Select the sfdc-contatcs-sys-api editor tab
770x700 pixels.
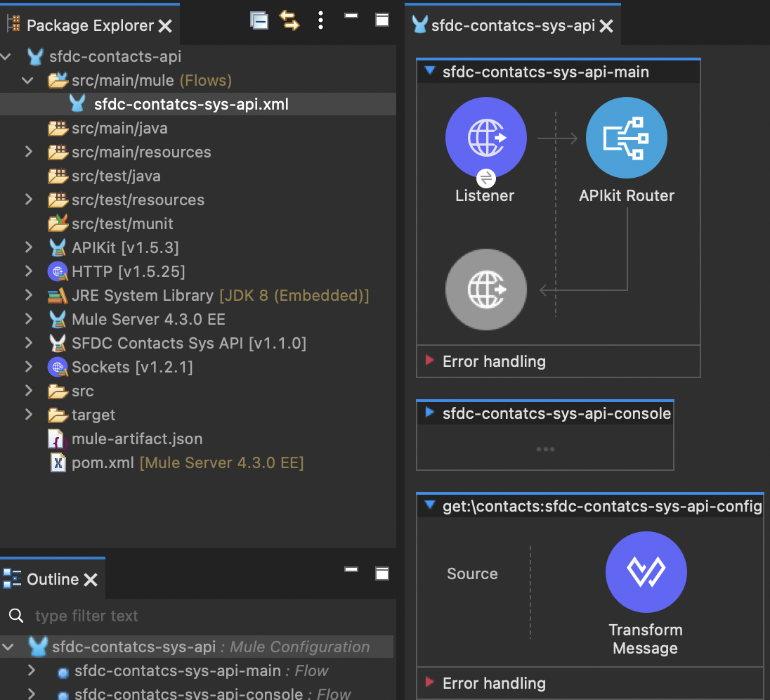(513, 25)
